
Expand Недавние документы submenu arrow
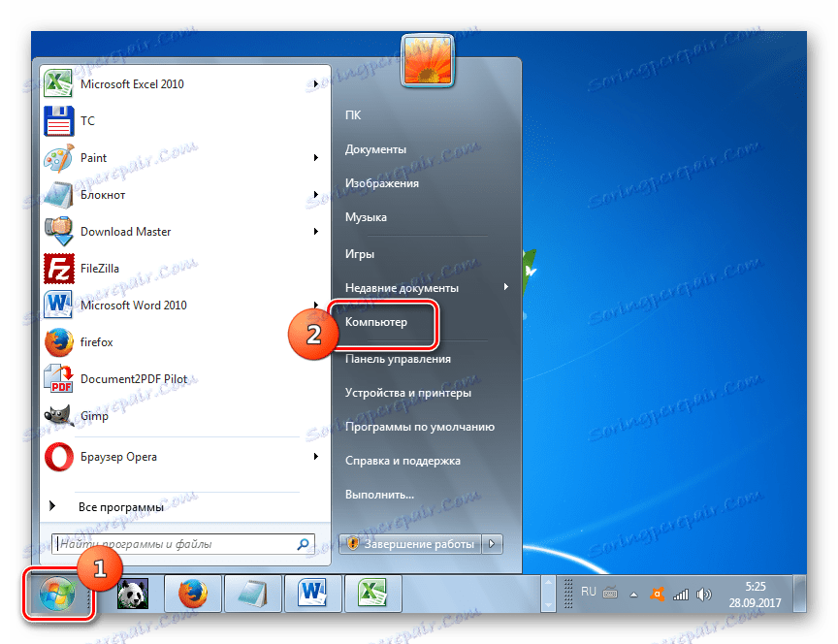pos(505,287)
